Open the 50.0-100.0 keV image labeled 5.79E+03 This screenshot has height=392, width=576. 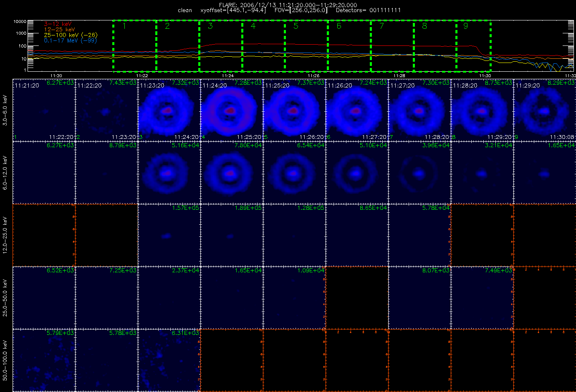point(44,360)
